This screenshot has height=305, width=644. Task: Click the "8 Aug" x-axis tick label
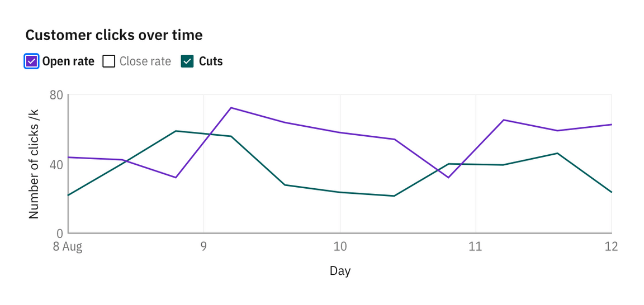[x=68, y=247]
